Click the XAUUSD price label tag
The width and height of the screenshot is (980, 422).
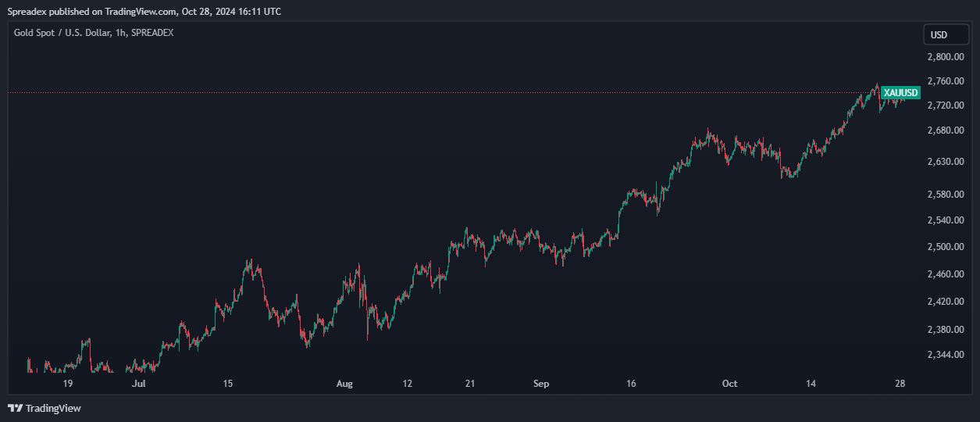tap(900, 92)
